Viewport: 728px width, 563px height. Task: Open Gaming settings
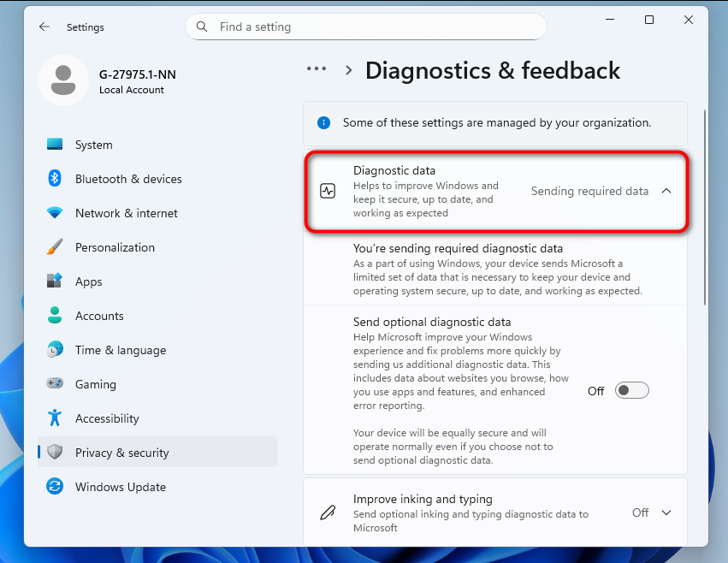coord(157,384)
